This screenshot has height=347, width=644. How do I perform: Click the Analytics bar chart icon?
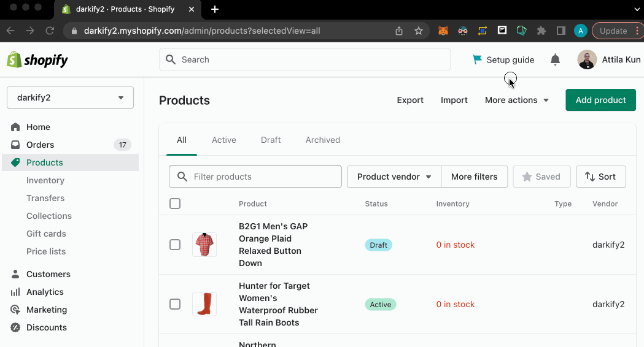click(15, 292)
